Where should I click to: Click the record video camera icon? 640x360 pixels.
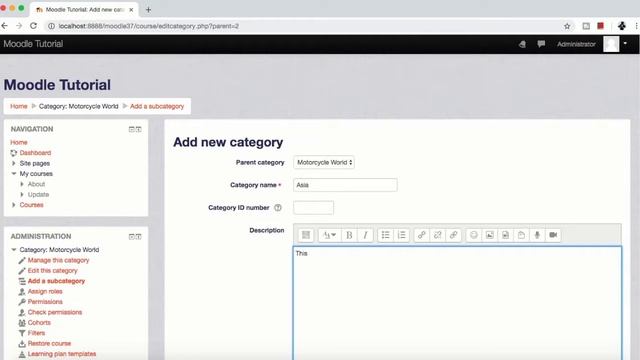[x=553, y=235]
